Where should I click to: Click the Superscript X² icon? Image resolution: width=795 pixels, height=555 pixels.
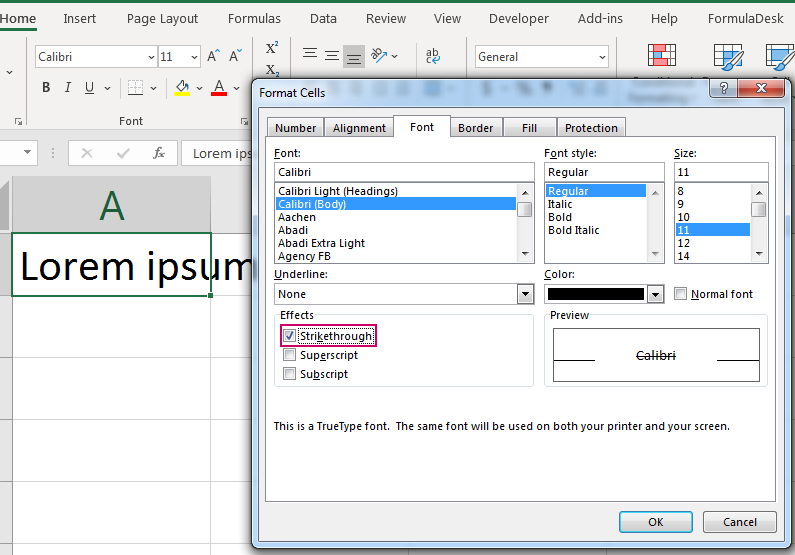pos(272,48)
